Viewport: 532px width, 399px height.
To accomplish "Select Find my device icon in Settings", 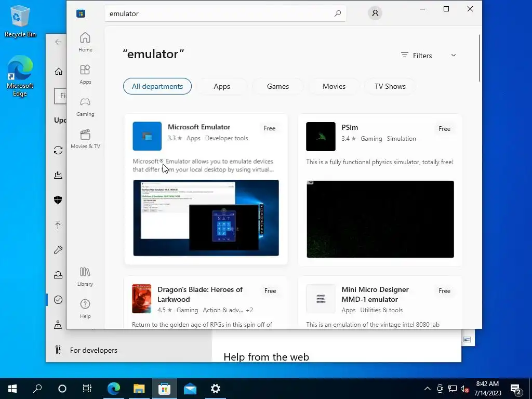I will pyautogui.click(x=58, y=325).
